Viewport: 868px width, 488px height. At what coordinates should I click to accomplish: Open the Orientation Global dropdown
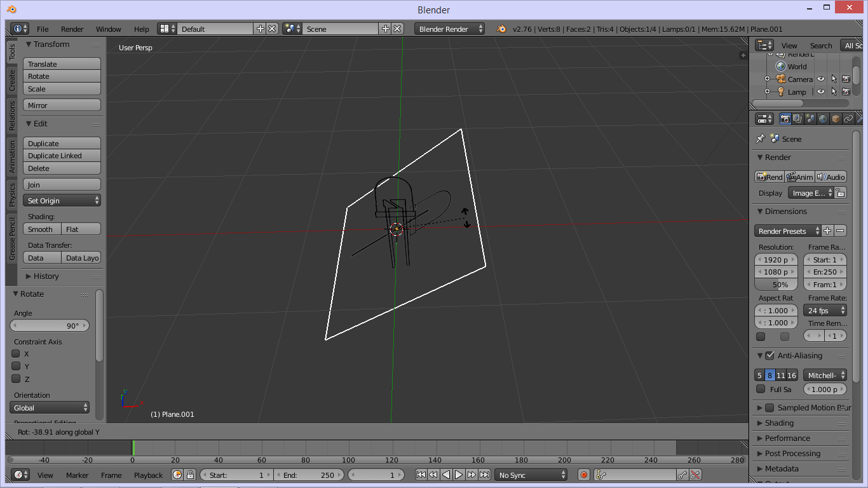pyautogui.click(x=50, y=407)
